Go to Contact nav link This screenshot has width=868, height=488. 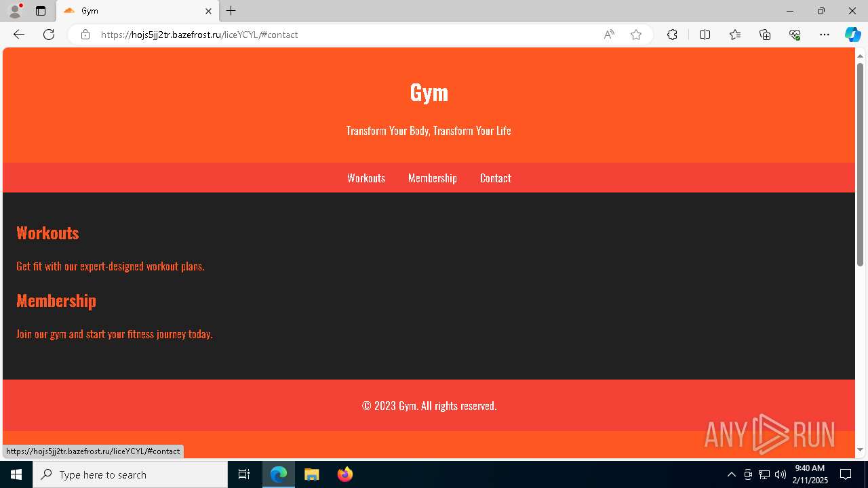[x=496, y=178]
